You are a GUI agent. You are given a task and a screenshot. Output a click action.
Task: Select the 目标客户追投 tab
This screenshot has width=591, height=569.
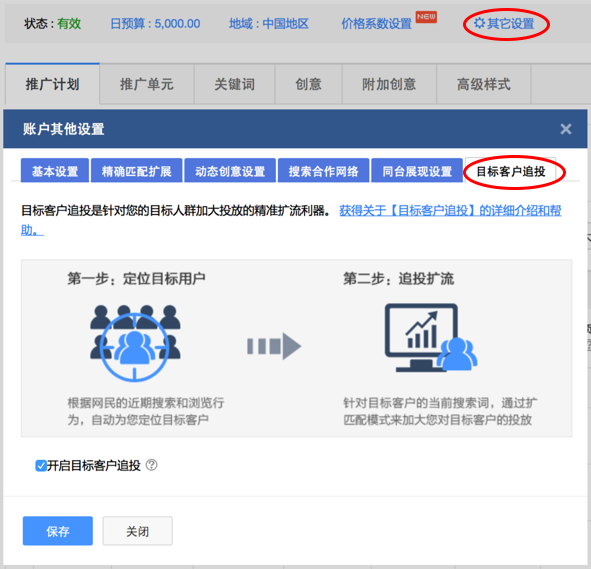click(x=511, y=171)
